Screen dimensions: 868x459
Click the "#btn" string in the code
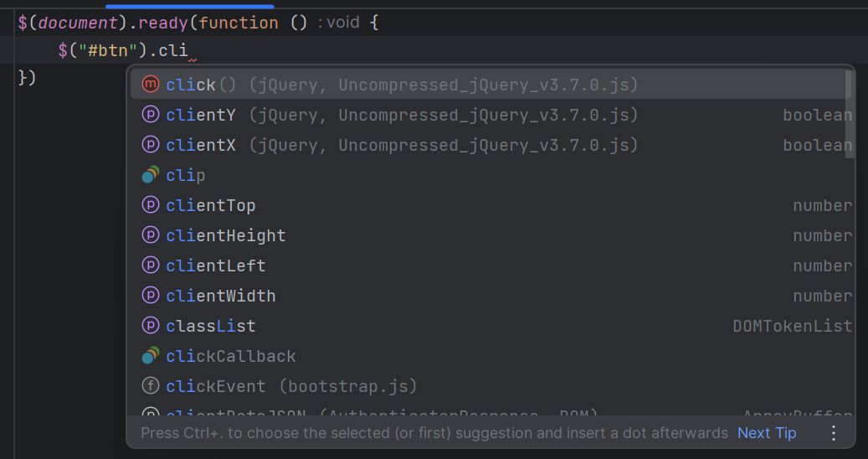(108, 50)
